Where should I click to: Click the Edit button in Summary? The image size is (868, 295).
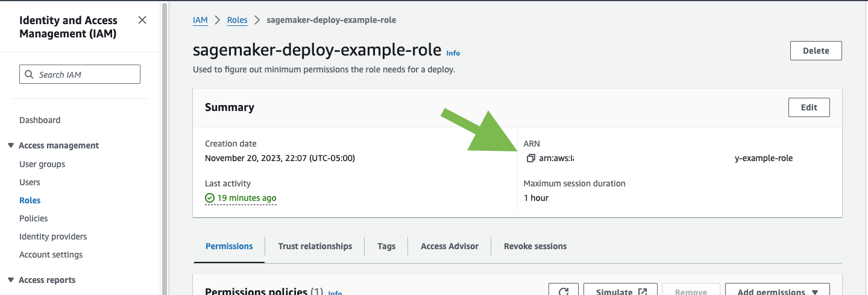809,107
